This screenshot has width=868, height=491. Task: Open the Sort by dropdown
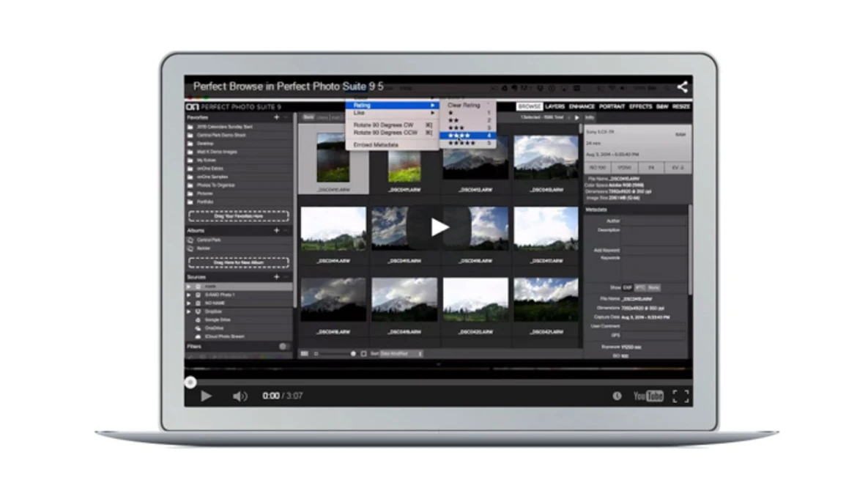tap(401, 354)
